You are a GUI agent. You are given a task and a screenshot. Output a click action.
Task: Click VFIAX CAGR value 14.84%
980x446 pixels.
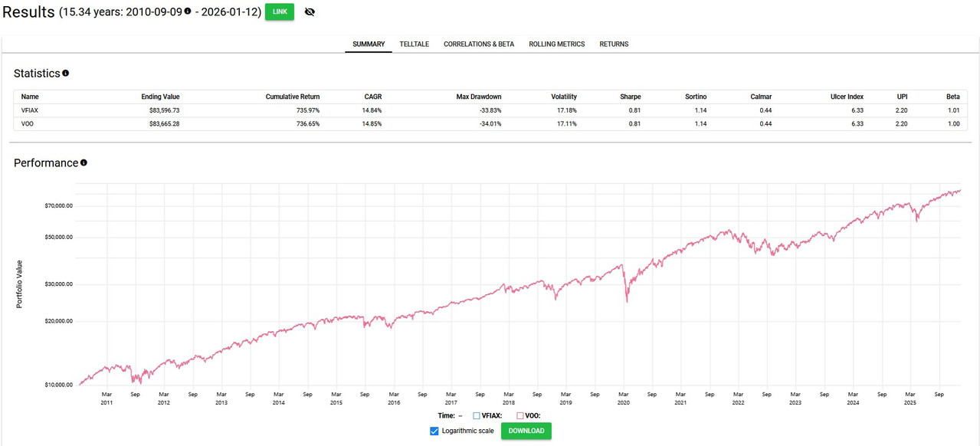click(371, 110)
